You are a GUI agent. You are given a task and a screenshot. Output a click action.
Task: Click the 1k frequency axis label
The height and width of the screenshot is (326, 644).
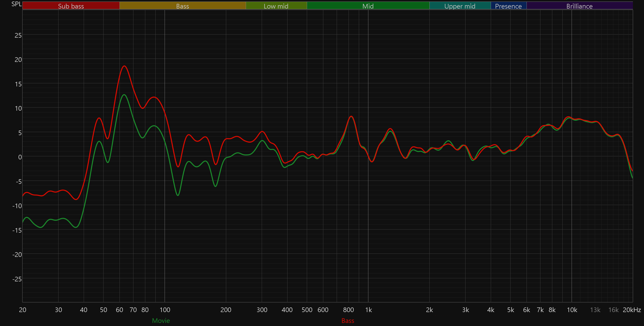pos(368,310)
